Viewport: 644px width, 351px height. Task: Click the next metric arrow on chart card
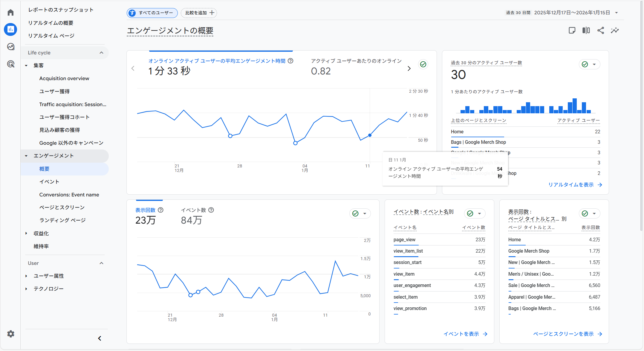click(409, 68)
